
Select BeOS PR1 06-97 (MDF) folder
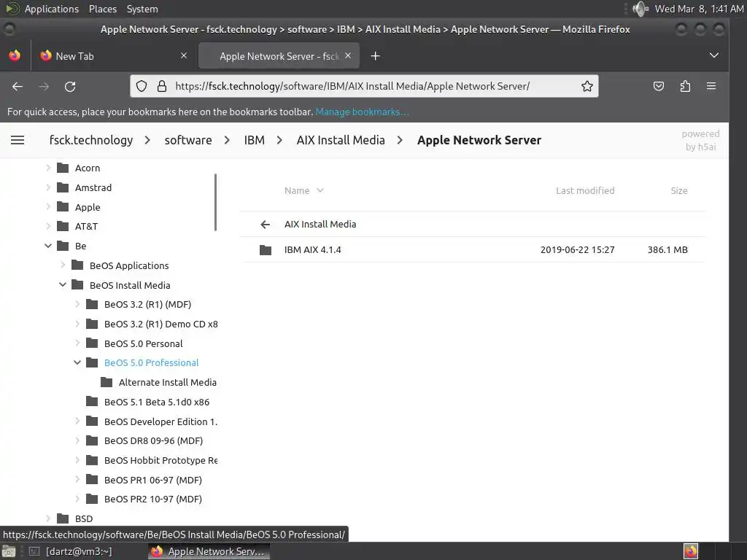tap(153, 480)
